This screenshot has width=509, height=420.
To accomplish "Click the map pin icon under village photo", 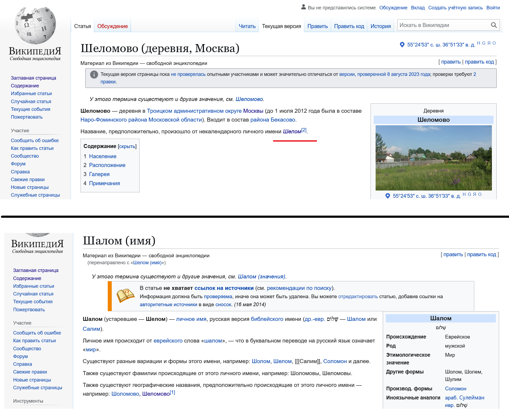I will [388, 196].
